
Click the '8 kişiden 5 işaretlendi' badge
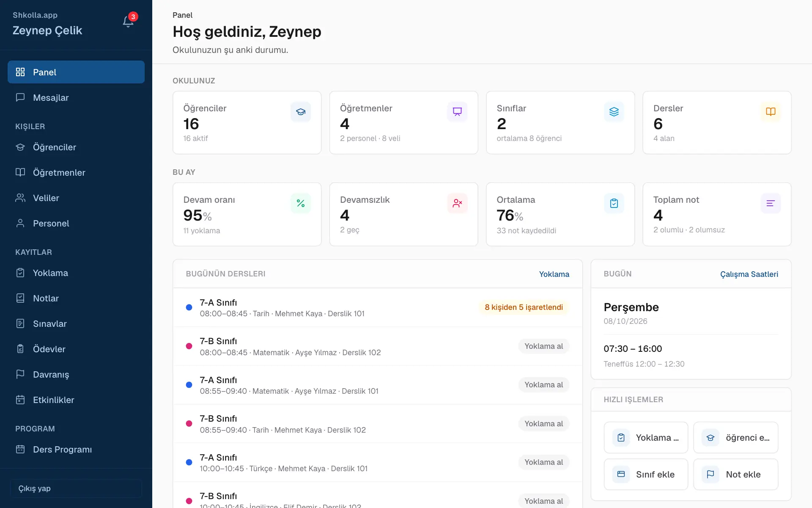524,307
